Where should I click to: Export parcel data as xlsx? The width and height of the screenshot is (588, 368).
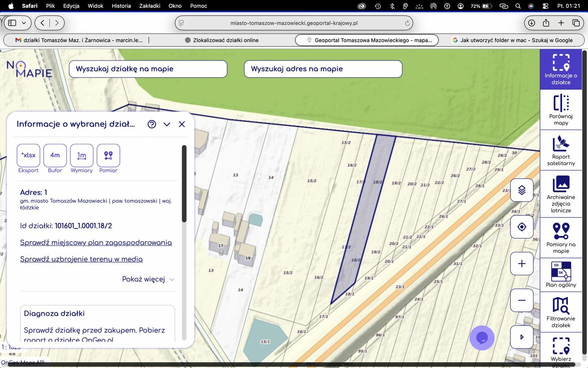tap(28, 156)
